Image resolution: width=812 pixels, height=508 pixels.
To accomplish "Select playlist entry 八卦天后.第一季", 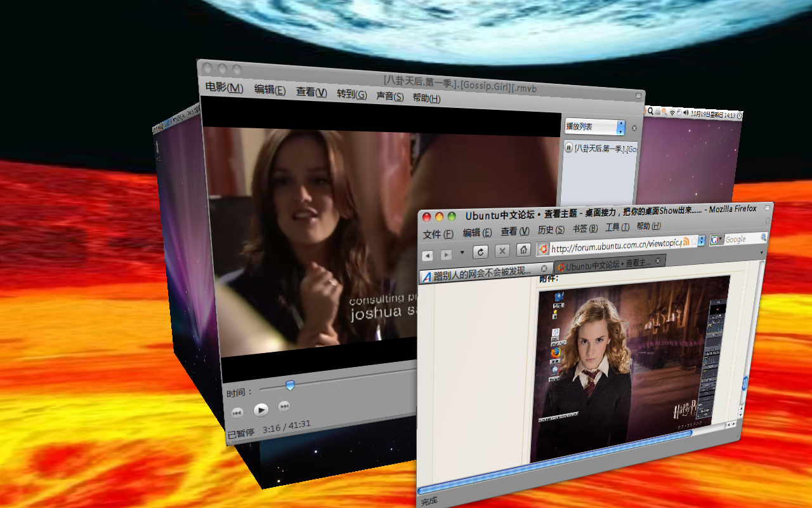I will [600, 148].
